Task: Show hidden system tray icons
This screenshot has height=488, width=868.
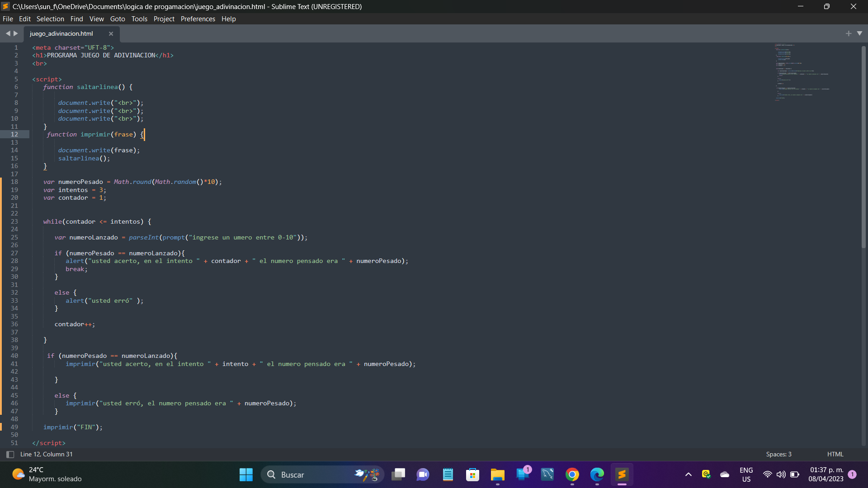Action: point(688,474)
